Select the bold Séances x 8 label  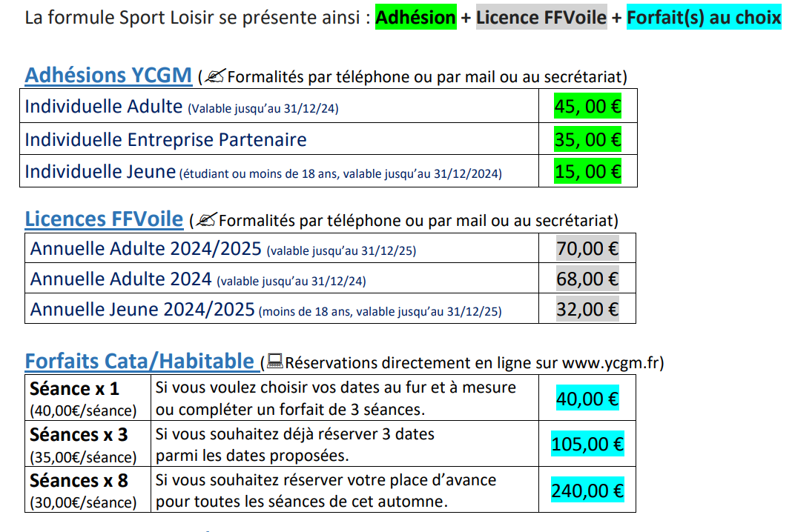point(79,480)
